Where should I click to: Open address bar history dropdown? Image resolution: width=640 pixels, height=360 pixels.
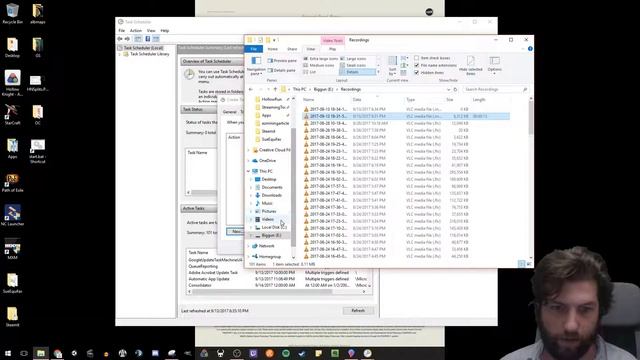tap(449, 89)
